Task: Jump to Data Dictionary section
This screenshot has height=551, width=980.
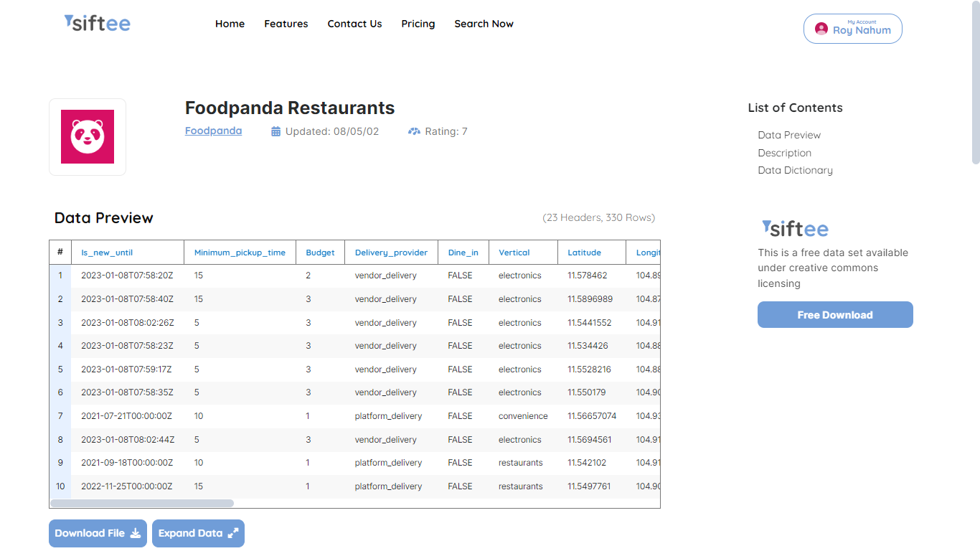Action: pos(795,170)
